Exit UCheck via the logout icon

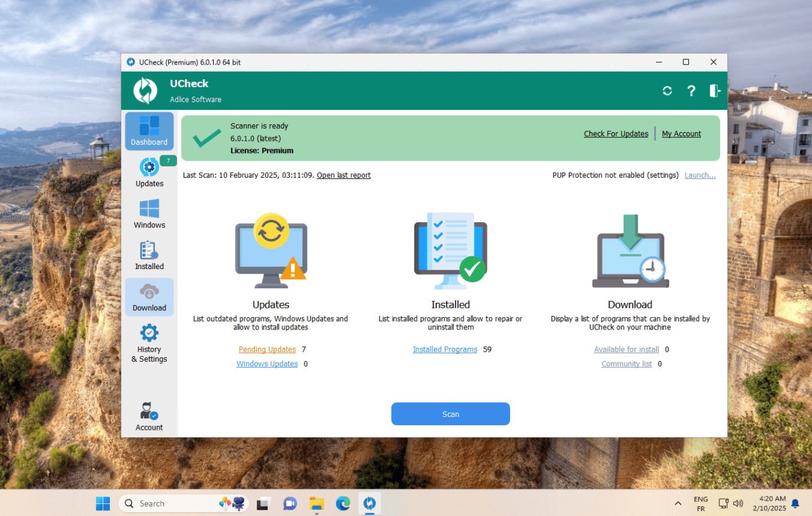(714, 90)
